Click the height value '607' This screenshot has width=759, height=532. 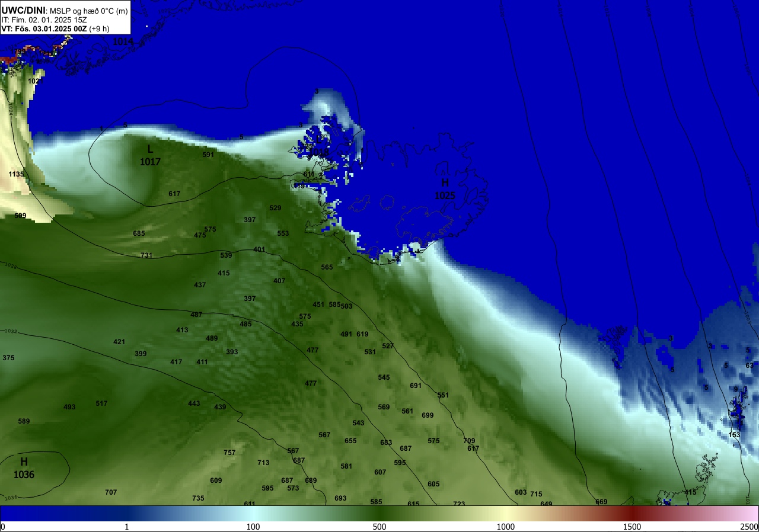pyautogui.click(x=380, y=472)
